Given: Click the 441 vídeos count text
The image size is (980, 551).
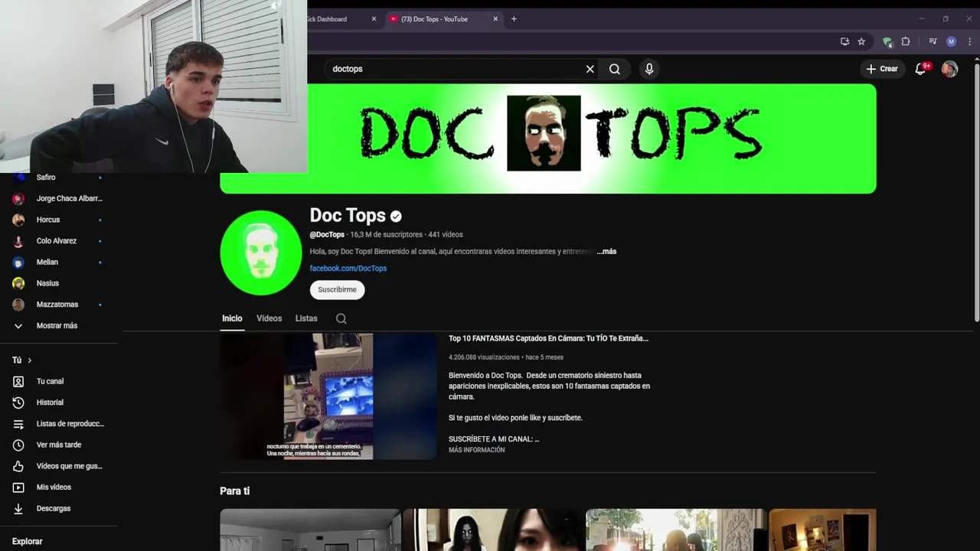Looking at the screenshot, I should point(446,234).
